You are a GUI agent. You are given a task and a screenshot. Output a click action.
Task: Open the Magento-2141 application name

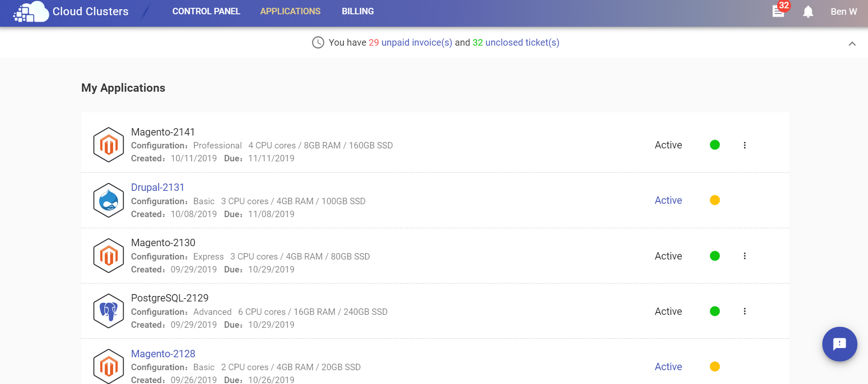point(163,132)
